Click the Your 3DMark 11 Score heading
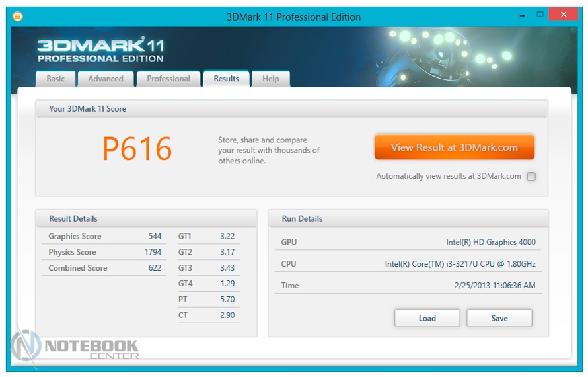Screen dimensions: 588x377 (x=87, y=109)
